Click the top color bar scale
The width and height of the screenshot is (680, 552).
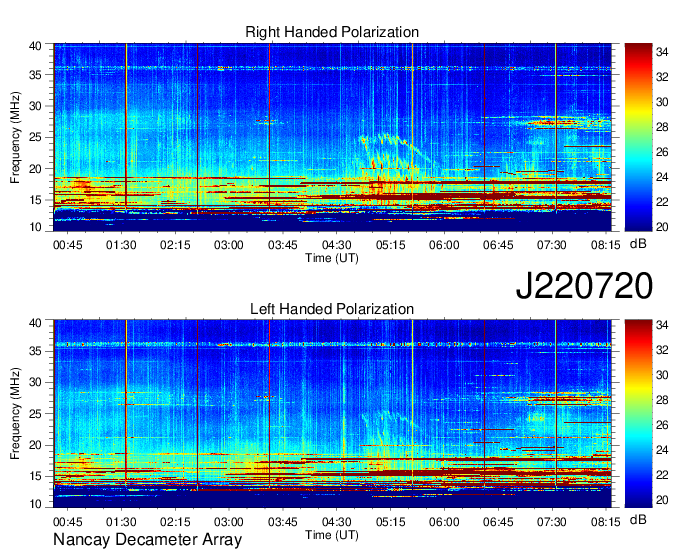tap(638, 137)
